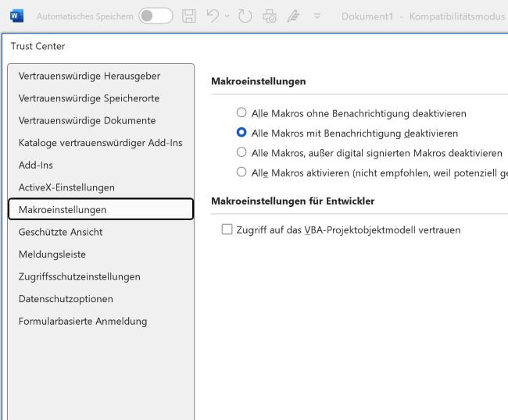Open Geschützte Ansicht category
This screenshot has height=420, width=508.
click(x=101, y=232)
